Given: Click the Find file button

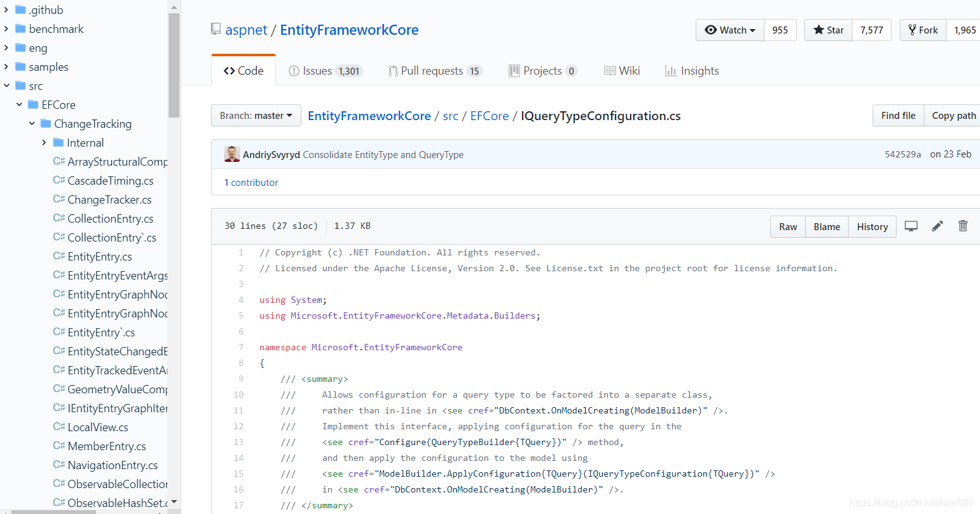Looking at the screenshot, I should (898, 116).
